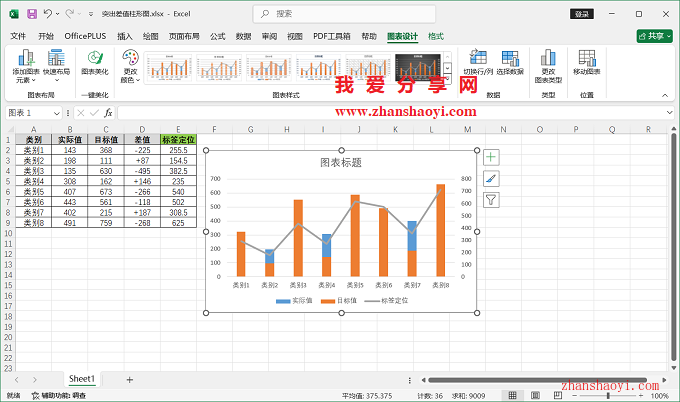The height and width of the screenshot is (402, 680).
Task: Open the Name Box dropdown arrow
Action: [57, 113]
